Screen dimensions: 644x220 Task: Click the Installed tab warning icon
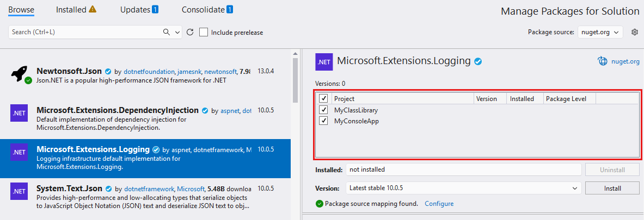click(x=93, y=9)
